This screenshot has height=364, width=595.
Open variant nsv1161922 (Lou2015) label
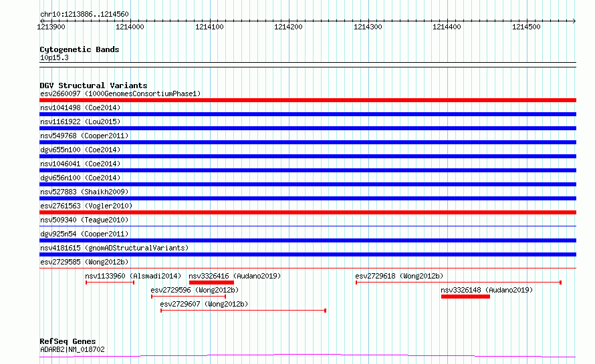[80, 122]
